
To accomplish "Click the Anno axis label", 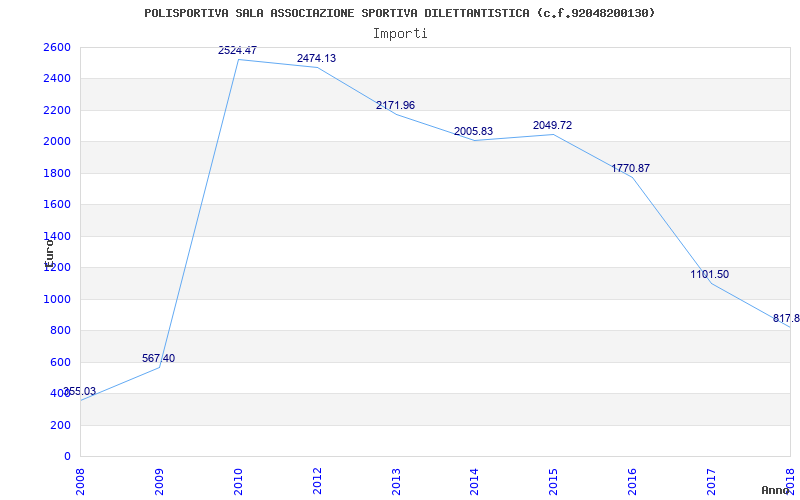I will [776, 490].
